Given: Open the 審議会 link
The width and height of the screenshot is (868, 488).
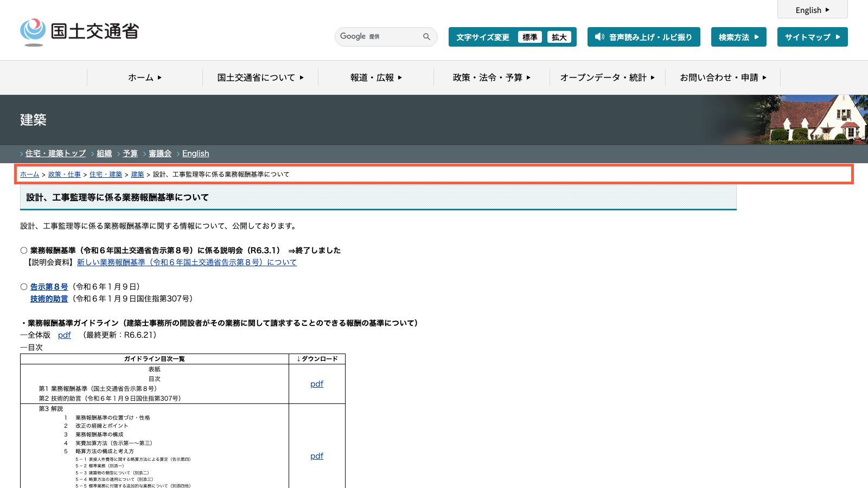Looking at the screenshot, I should click(160, 153).
